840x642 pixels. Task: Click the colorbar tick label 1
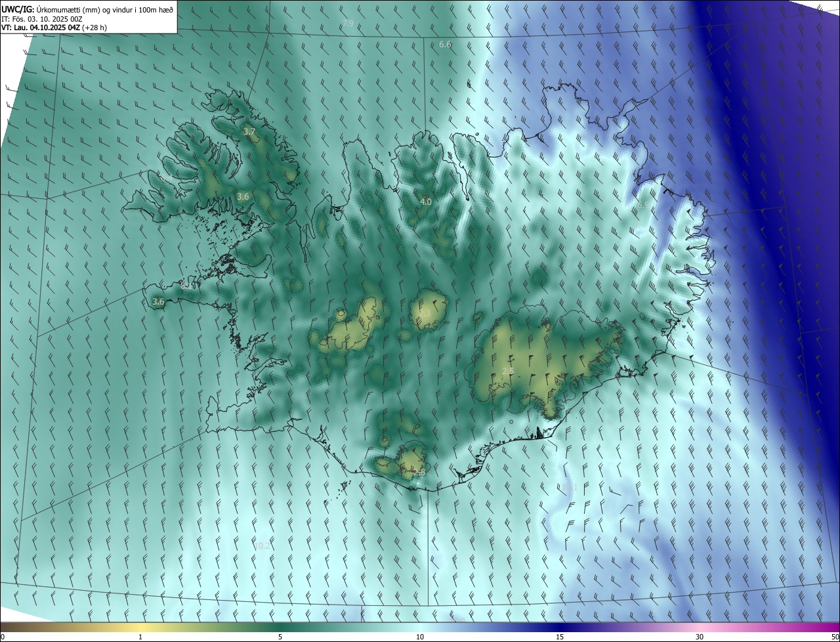coord(140,637)
